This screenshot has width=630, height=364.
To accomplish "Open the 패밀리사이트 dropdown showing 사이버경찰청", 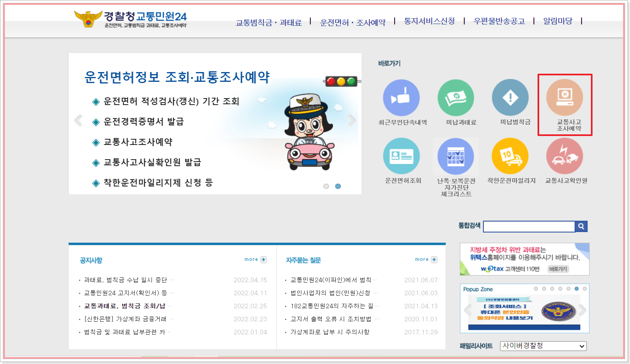I will [543, 346].
